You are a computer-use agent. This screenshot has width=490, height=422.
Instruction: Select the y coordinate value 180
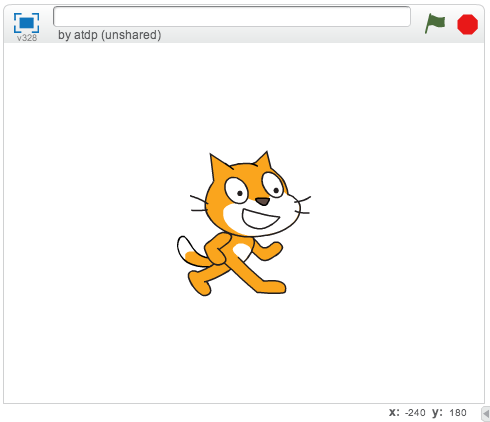tap(458, 413)
